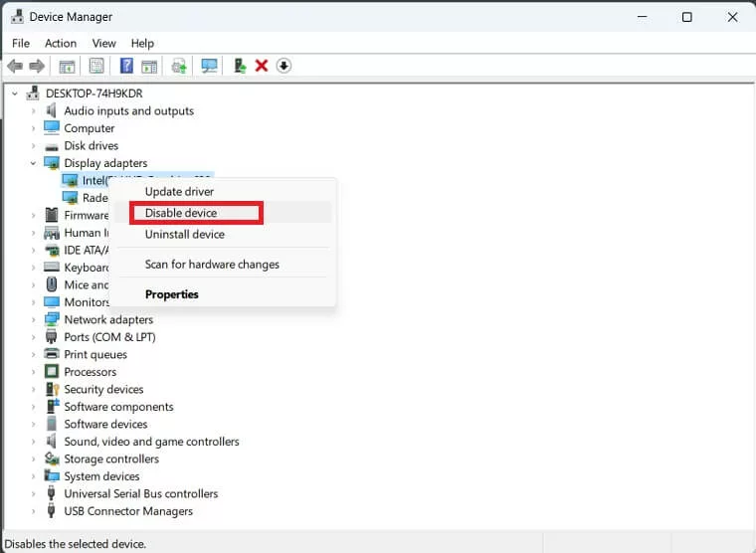Choose Disable device from context menu
The width and height of the screenshot is (756, 553).
click(222, 213)
